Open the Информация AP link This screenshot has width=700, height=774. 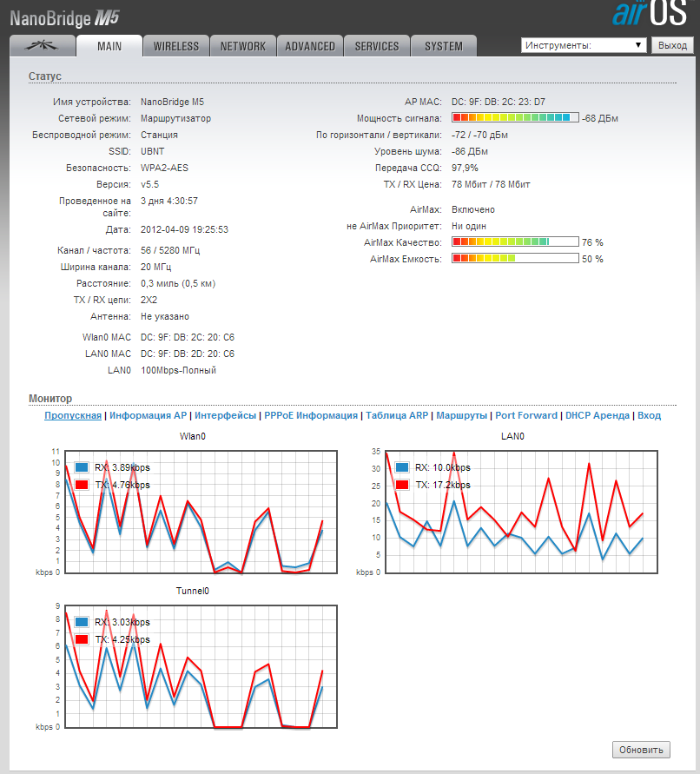coord(148,415)
